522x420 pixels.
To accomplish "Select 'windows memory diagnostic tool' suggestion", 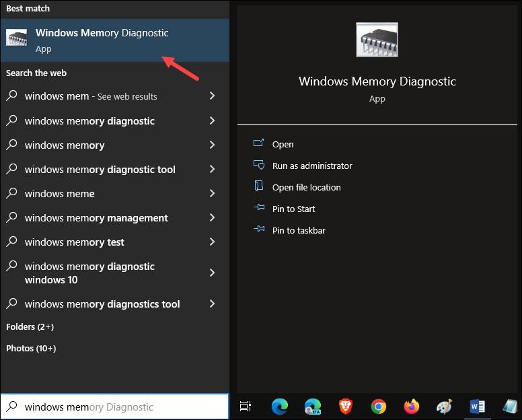I will tap(115, 169).
